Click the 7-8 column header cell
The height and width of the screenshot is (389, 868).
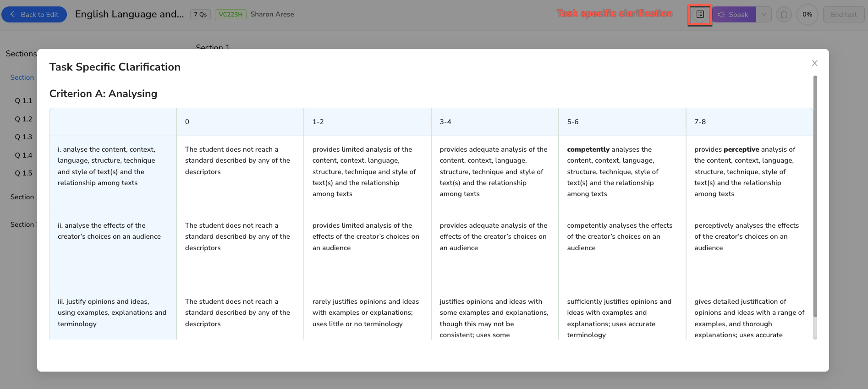pos(749,122)
